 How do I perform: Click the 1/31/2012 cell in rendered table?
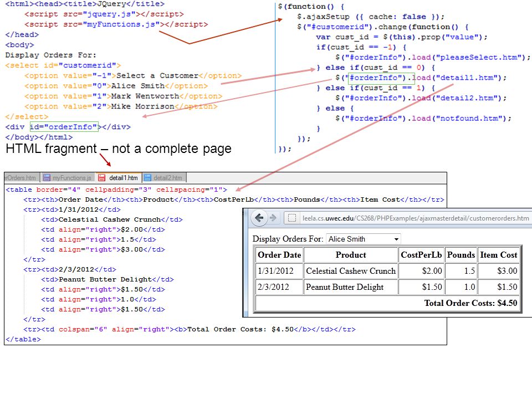[x=279, y=271]
